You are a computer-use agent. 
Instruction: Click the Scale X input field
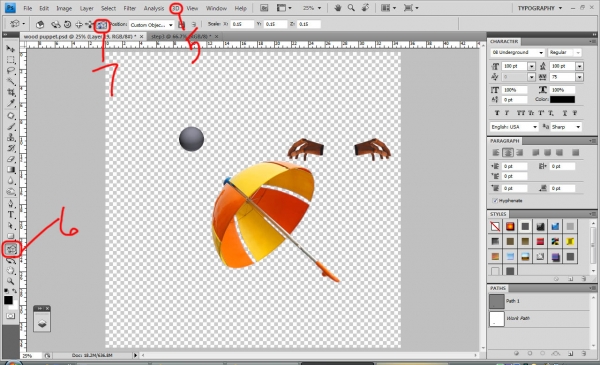tap(242, 24)
